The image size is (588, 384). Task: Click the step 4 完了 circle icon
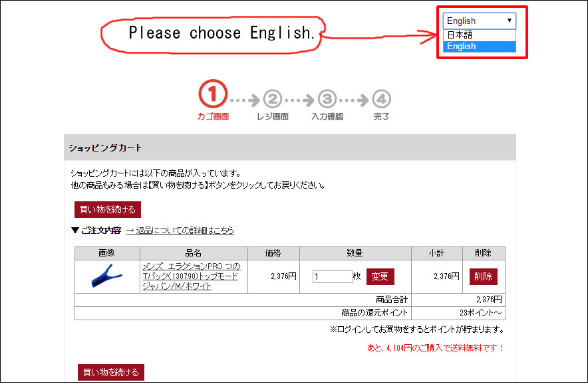click(x=381, y=100)
